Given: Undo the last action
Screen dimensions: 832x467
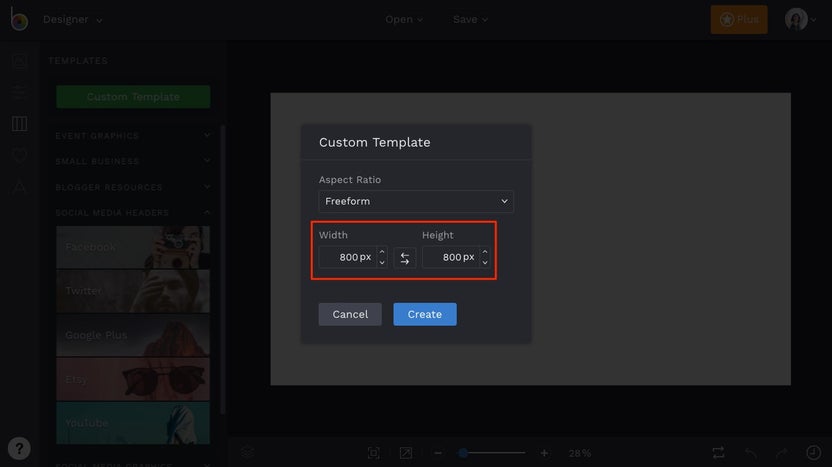Looking at the screenshot, I should [750, 453].
